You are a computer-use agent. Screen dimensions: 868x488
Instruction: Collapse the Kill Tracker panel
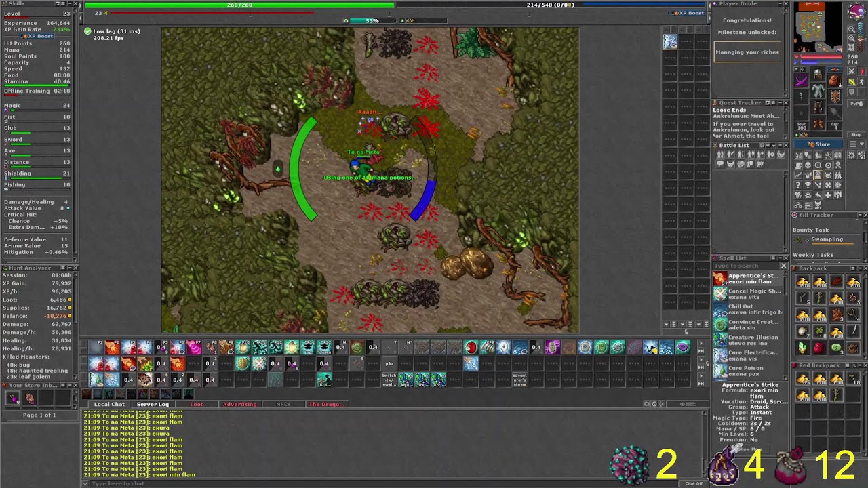859,215
